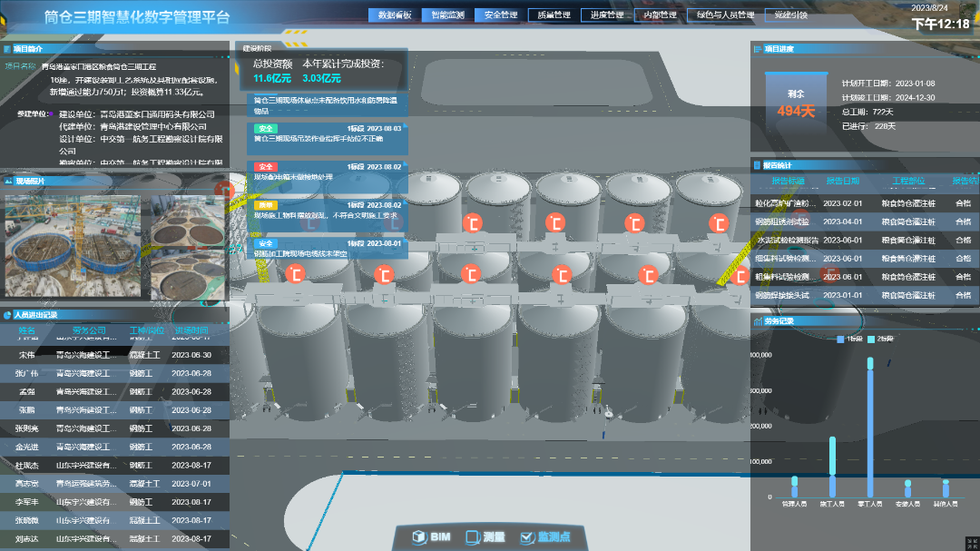Switch to the 质量管理 tab
This screenshot has height=551, width=980.
click(554, 15)
